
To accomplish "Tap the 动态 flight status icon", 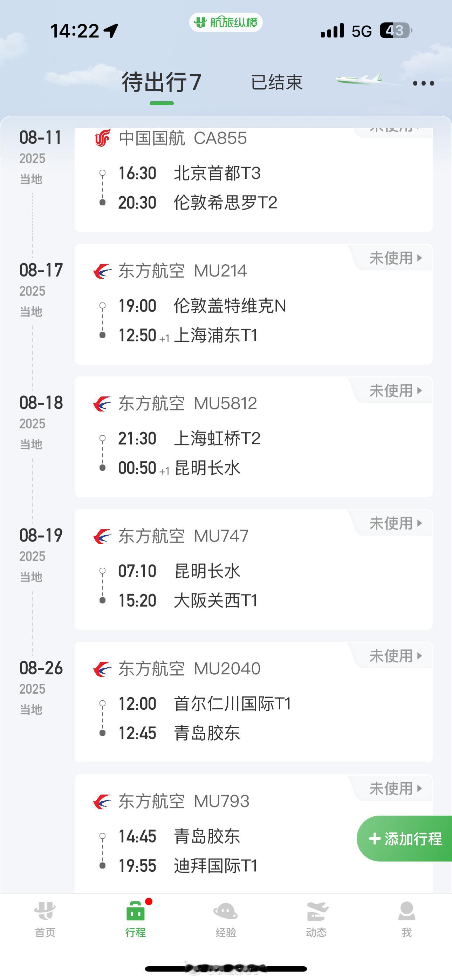I will coord(316,912).
